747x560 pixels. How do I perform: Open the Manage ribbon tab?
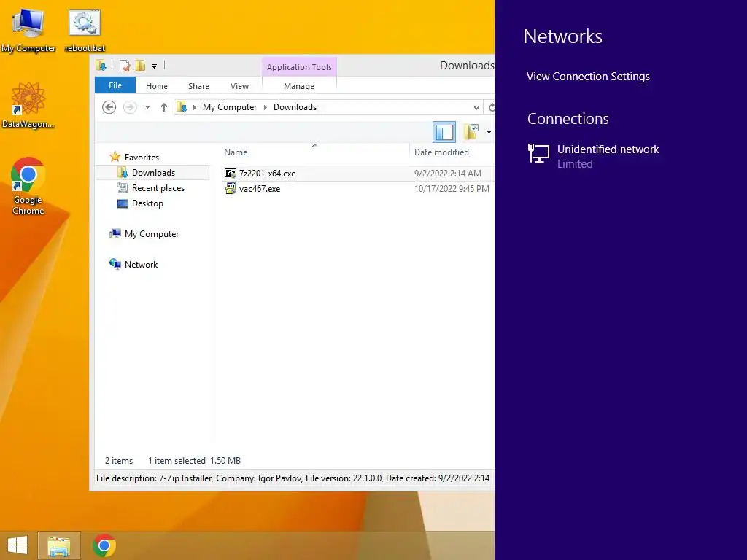pos(299,86)
